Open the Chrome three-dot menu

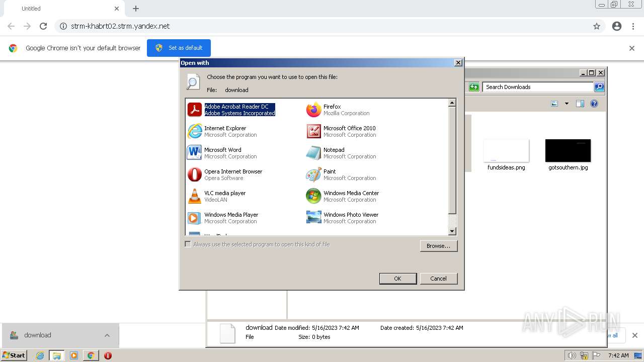(633, 26)
